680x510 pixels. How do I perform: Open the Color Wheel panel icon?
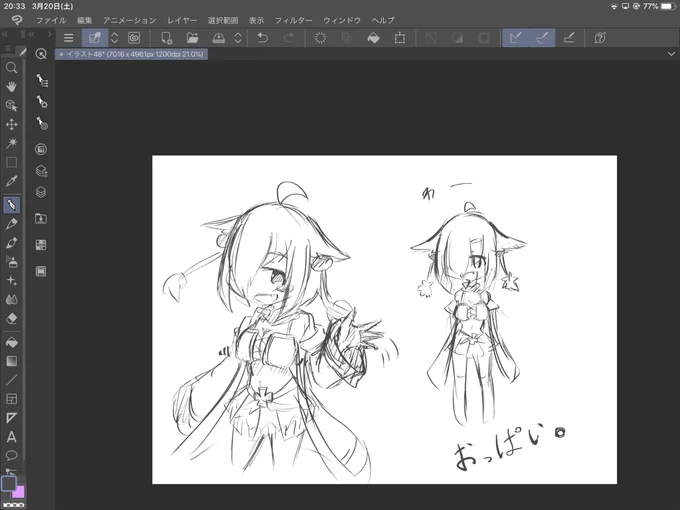click(x=41, y=149)
